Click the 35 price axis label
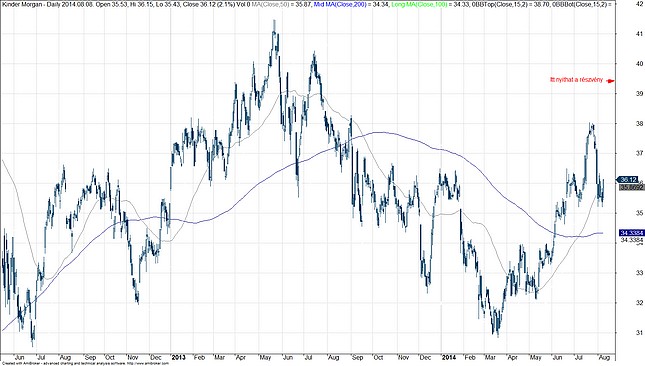 click(x=640, y=213)
